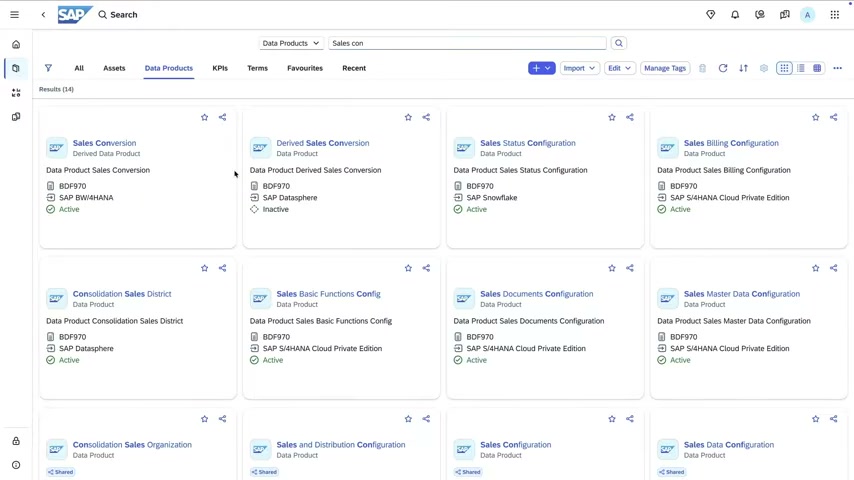Open the hamburger navigation menu
The height and width of the screenshot is (480, 854).
pyautogui.click(x=15, y=15)
